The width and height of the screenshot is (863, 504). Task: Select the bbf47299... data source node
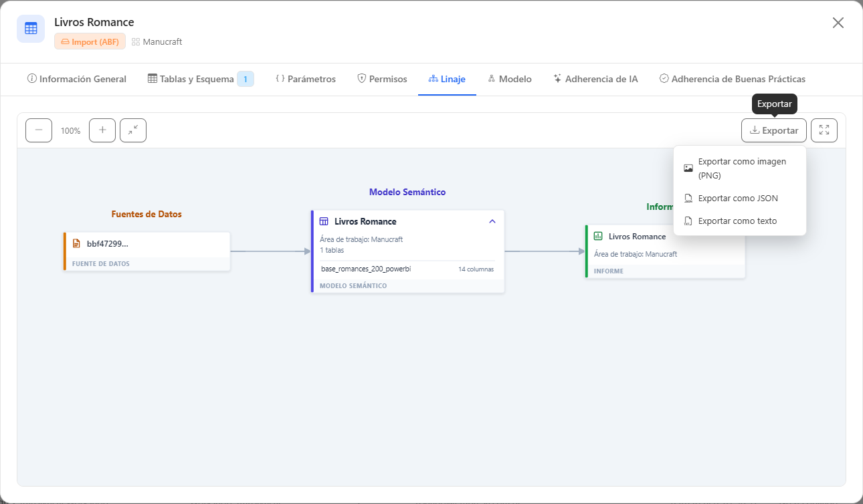tap(147, 251)
